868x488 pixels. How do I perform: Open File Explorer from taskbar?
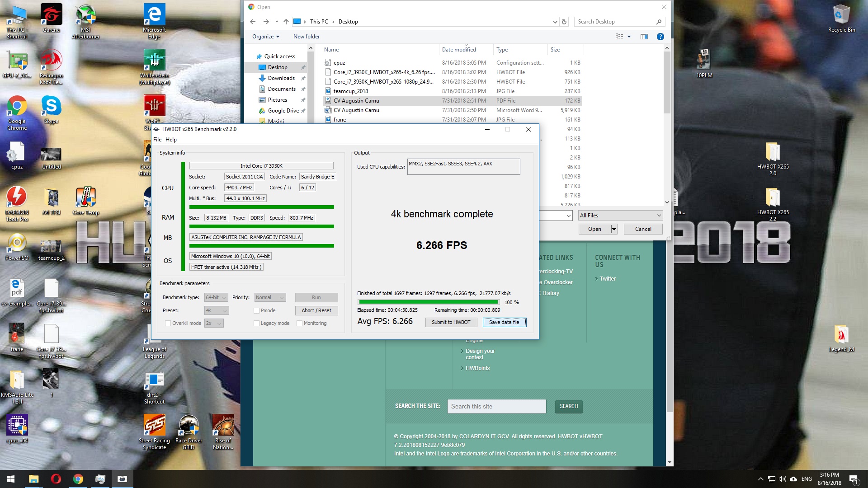33,479
